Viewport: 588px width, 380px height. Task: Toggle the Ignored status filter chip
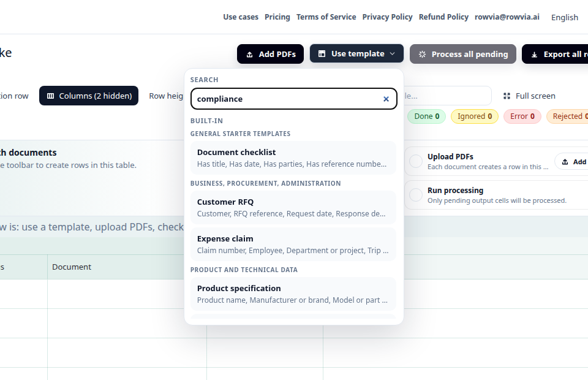(474, 116)
